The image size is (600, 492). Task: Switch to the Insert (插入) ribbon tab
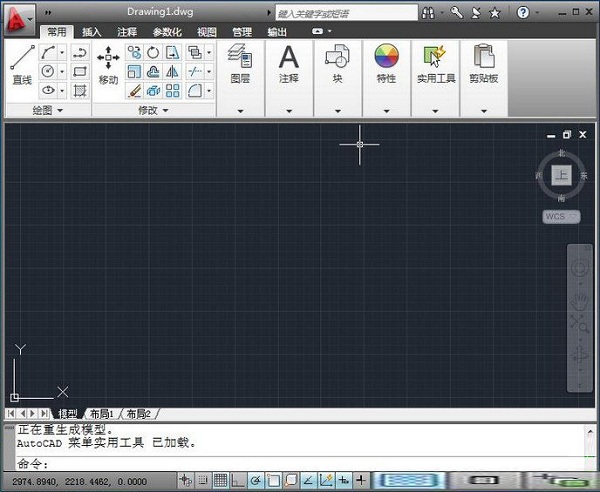coord(91,32)
